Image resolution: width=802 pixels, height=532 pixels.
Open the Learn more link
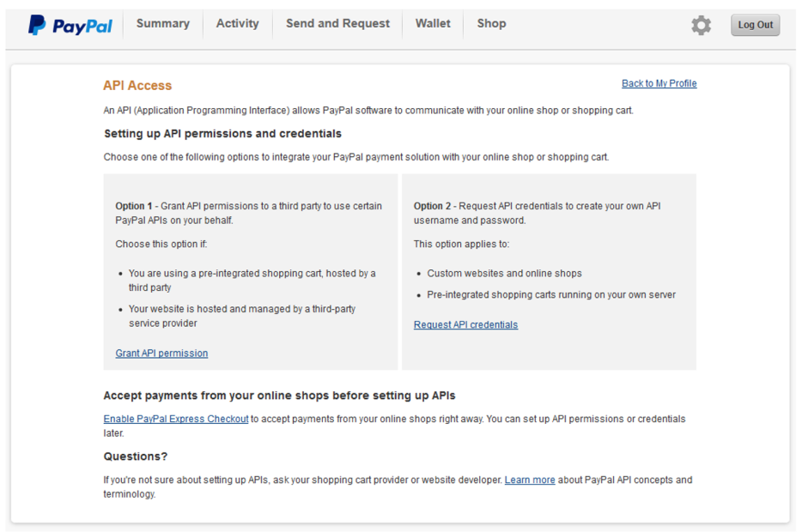point(530,480)
